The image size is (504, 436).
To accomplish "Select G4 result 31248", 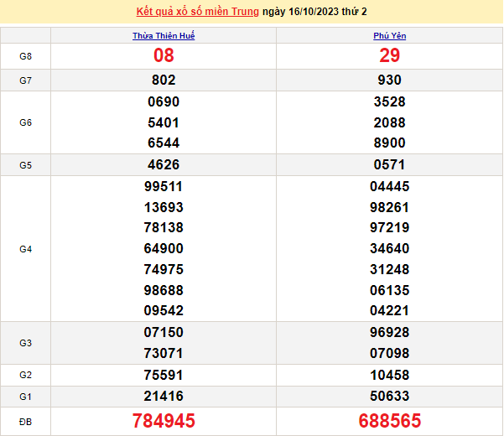I will [x=390, y=270].
